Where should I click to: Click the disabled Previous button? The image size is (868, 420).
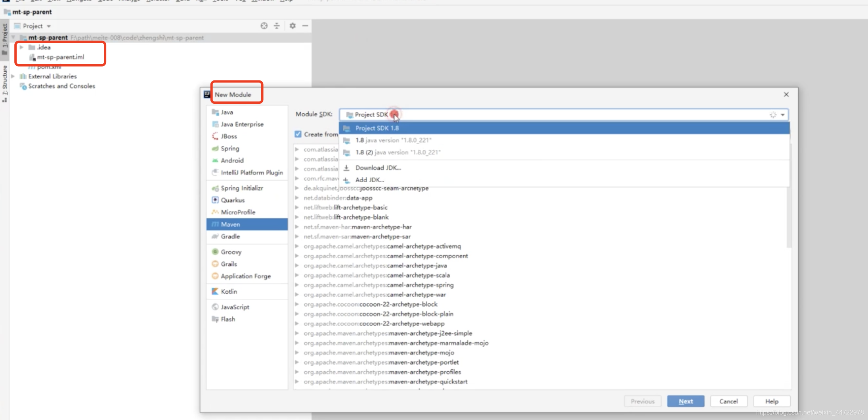pyautogui.click(x=642, y=401)
